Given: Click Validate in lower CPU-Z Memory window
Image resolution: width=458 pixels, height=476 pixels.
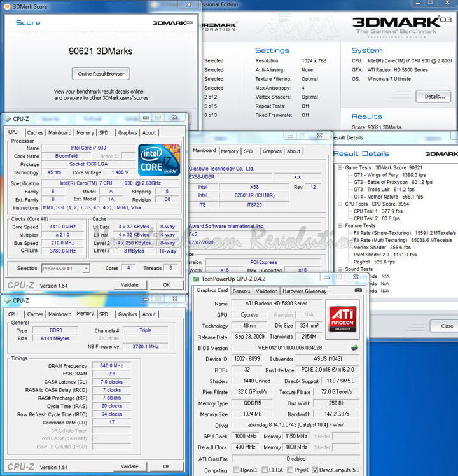Looking at the screenshot, I should [130, 466].
